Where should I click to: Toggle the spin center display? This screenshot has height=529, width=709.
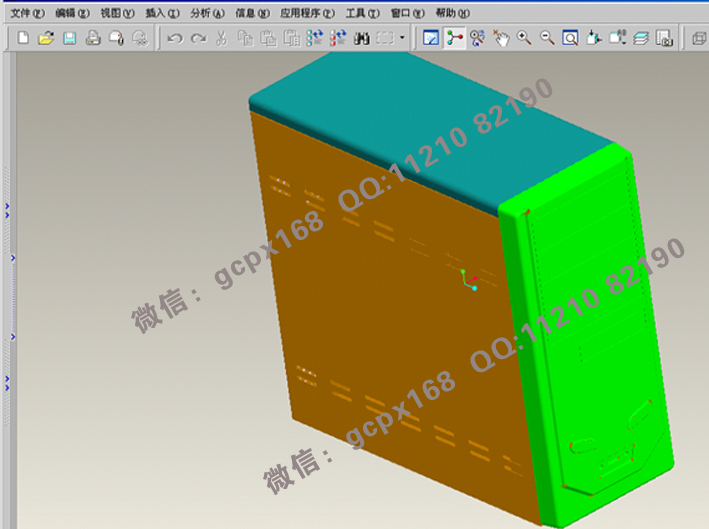pyautogui.click(x=455, y=38)
